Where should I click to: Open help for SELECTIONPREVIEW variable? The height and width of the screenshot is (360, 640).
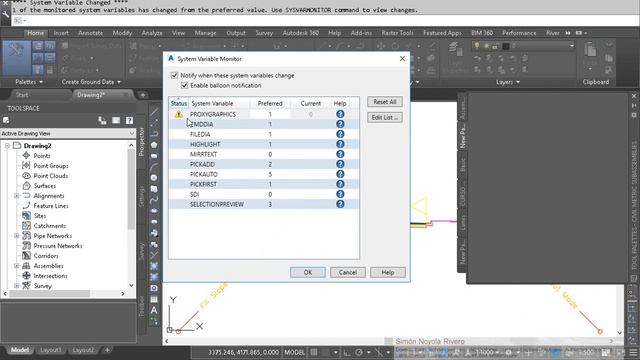click(x=340, y=204)
